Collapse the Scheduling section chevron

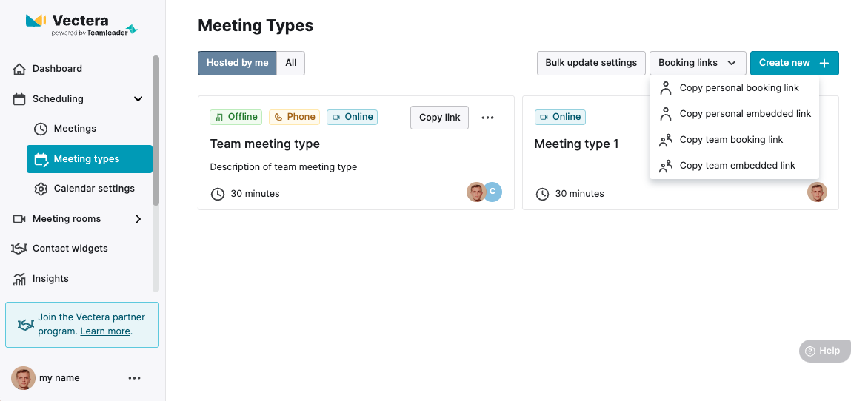click(138, 99)
